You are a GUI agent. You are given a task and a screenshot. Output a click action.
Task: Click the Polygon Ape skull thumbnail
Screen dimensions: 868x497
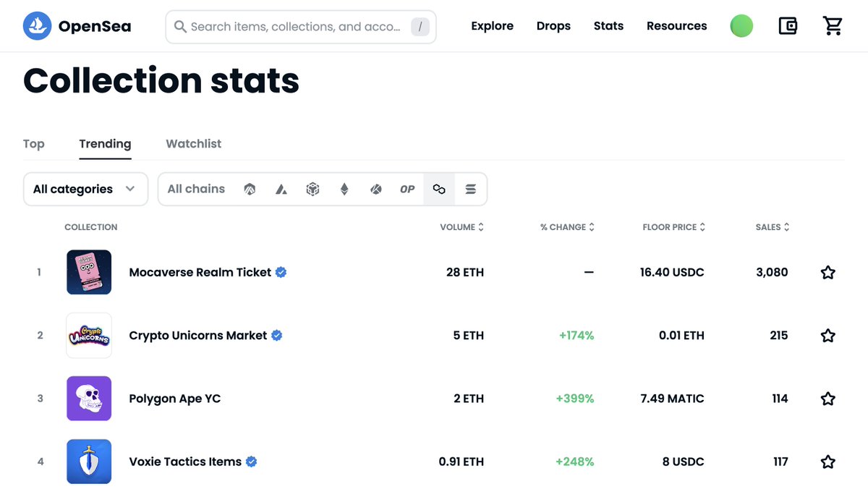coord(89,398)
